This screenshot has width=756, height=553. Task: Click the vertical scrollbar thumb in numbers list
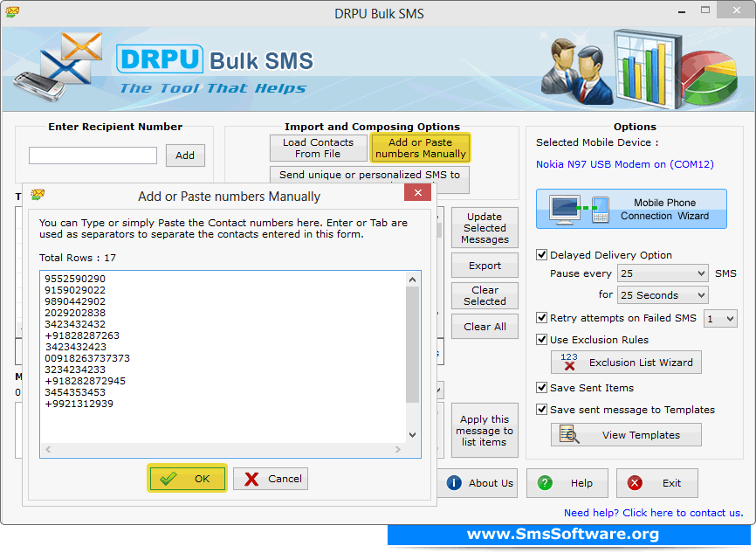point(412,344)
